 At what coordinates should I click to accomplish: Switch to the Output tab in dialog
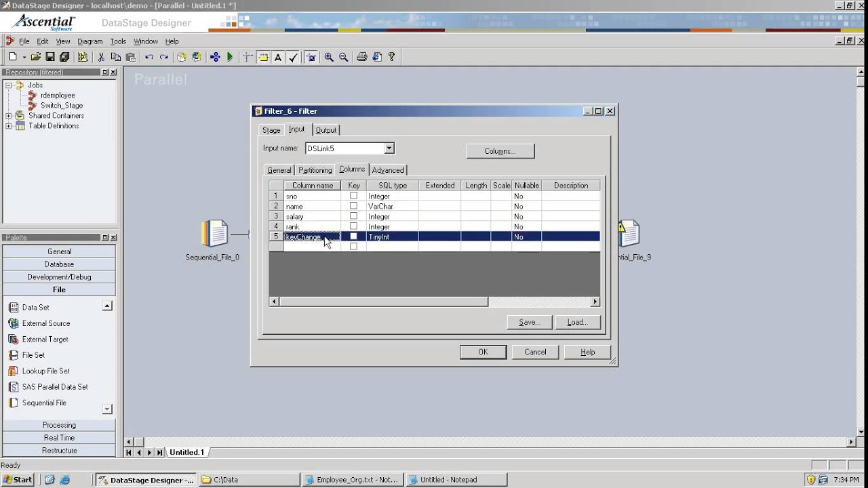point(326,130)
